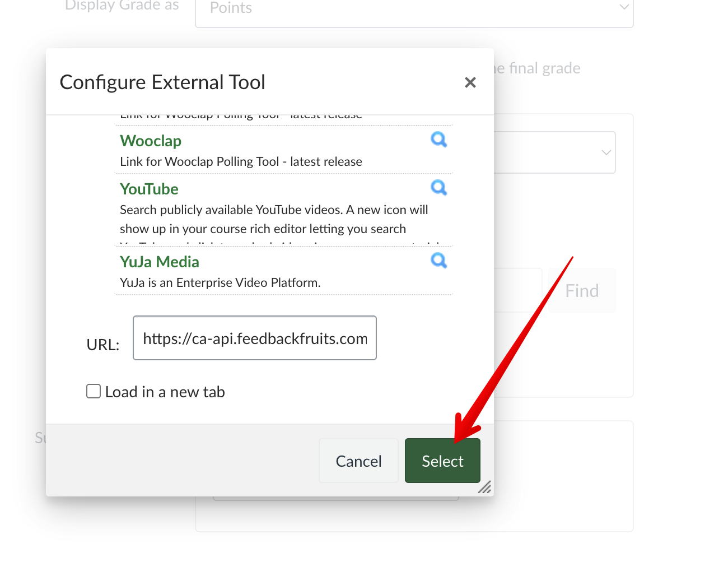Click the YuJa Media magnifier icon
Image resolution: width=728 pixels, height=576 pixels.
[x=438, y=261]
